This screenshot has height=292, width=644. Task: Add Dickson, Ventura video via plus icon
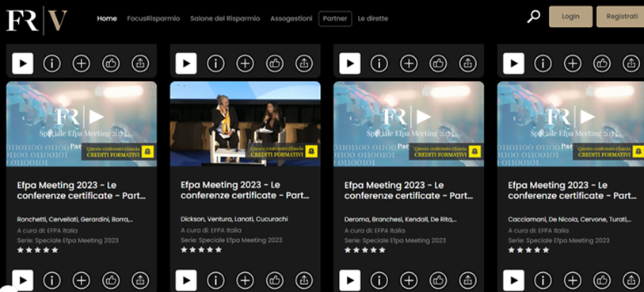[246, 280]
